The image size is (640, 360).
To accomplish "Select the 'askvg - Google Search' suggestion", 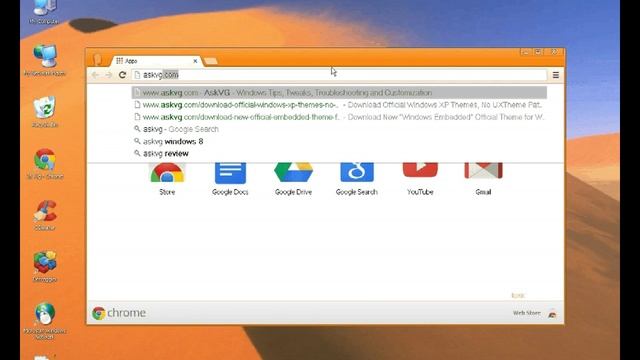I will [339, 129].
